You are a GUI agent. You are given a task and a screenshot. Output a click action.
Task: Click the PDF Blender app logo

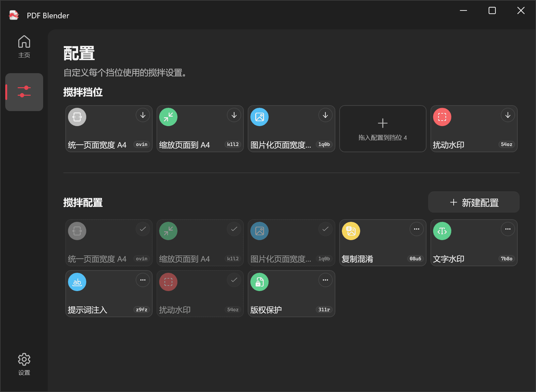click(x=14, y=15)
